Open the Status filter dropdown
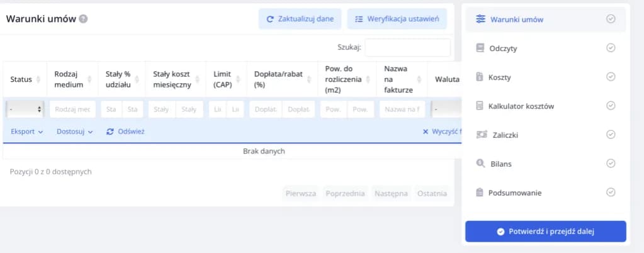Screen dimensions: 644x253 tap(25, 110)
